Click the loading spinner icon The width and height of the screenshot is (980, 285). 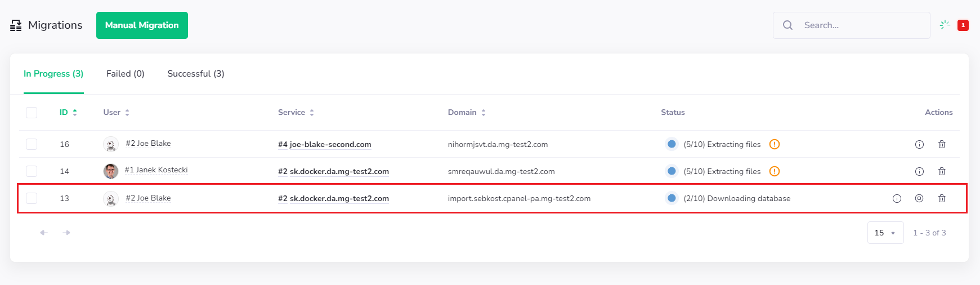pos(945,25)
